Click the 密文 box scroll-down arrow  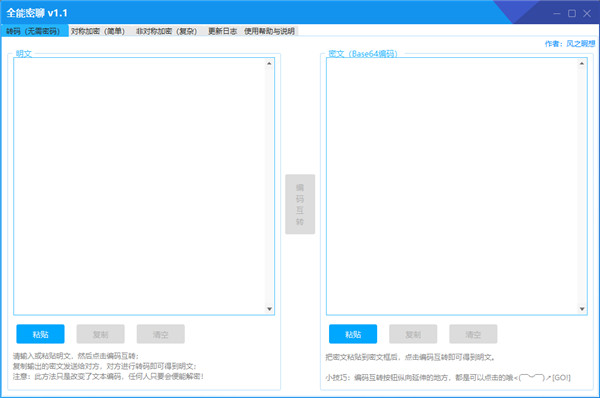point(582,309)
